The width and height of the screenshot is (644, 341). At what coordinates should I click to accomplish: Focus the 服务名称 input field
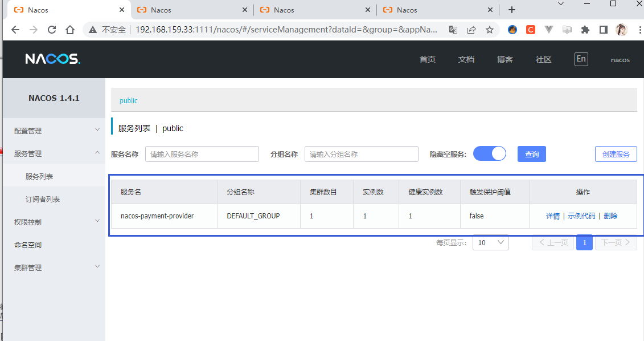(202, 154)
